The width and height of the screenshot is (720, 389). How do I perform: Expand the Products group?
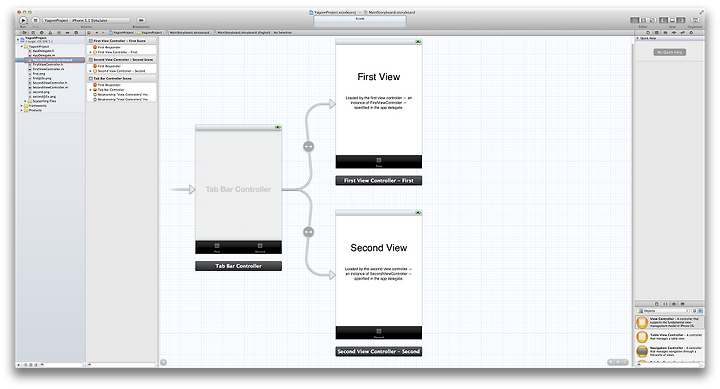point(22,110)
